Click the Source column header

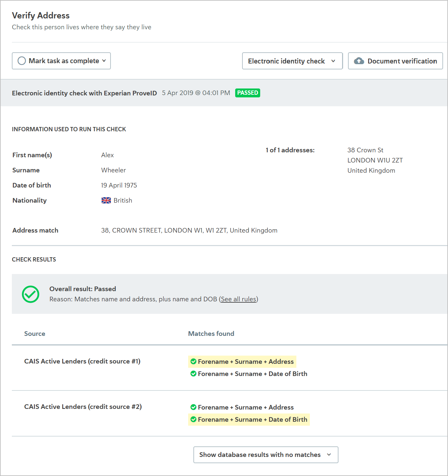[x=35, y=334]
